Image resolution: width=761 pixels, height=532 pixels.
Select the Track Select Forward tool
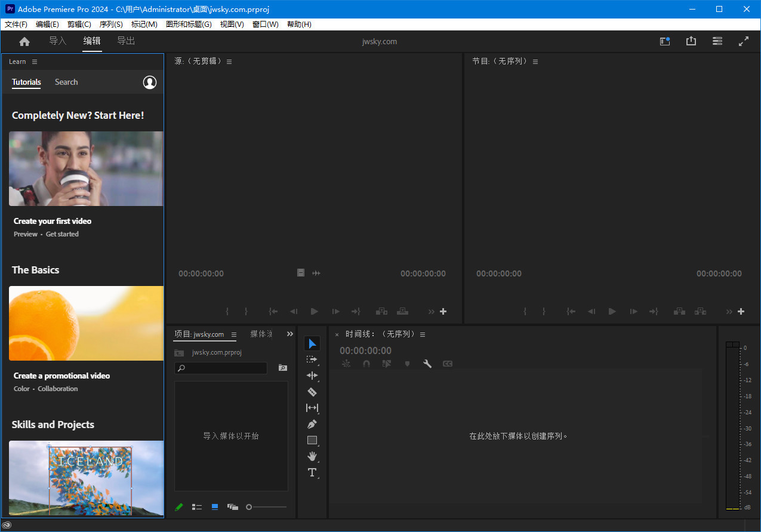pos(312,359)
